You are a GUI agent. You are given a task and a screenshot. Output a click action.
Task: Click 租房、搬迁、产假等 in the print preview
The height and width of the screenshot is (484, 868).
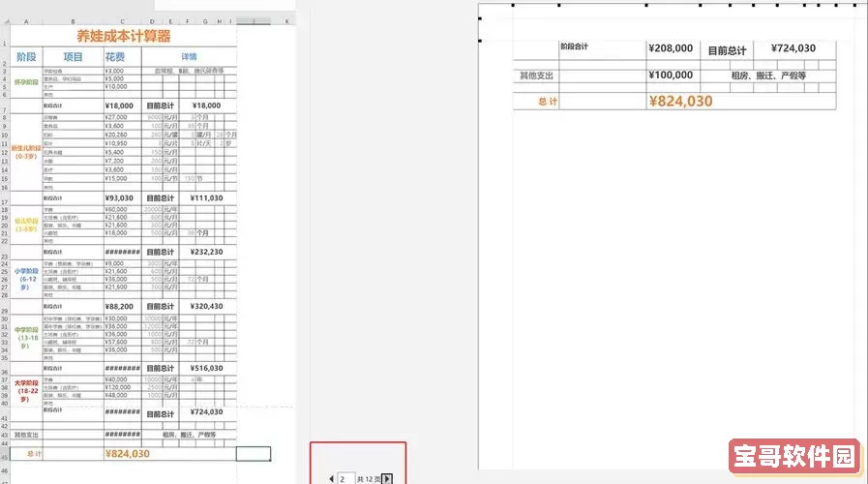click(x=767, y=76)
